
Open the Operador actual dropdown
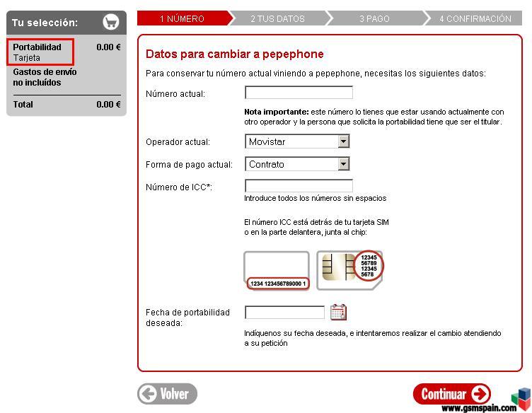[x=297, y=141]
